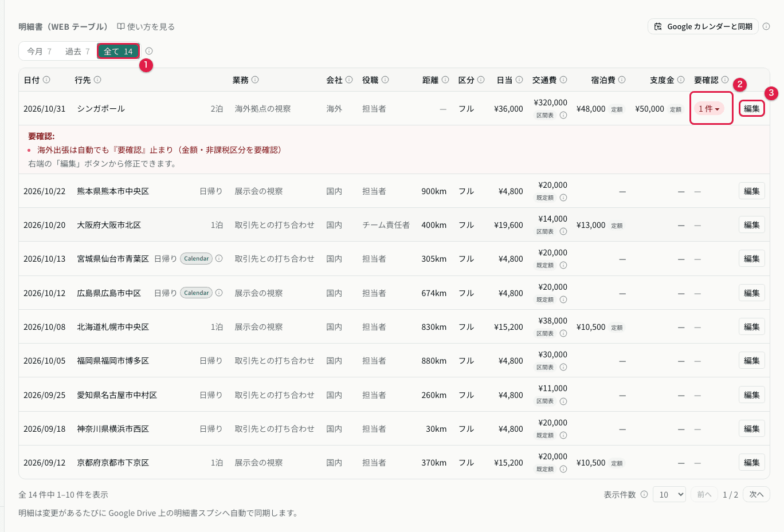Click 編集 for 京都府京都市下京区 row
The width and height of the screenshot is (784, 532).
point(752,463)
